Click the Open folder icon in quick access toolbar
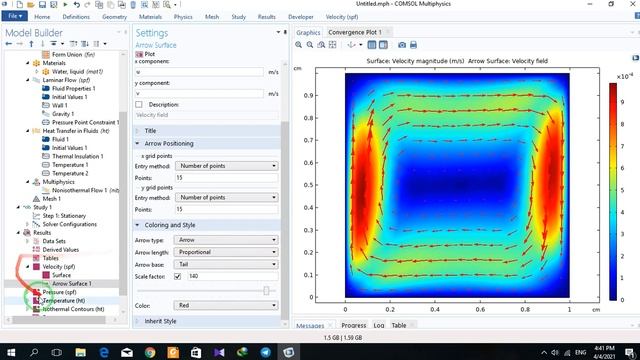This screenshot has height=360, width=640. (31, 4)
